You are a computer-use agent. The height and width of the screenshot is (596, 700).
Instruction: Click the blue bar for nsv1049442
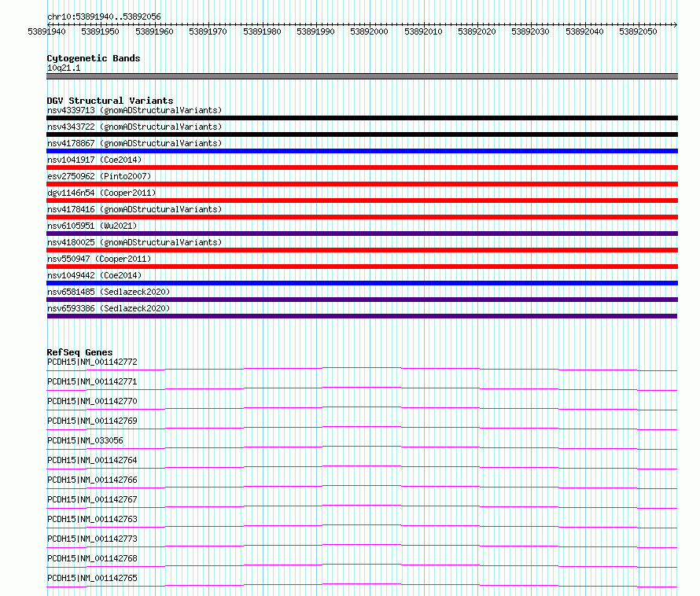pyautogui.click(x=362, y=283)
